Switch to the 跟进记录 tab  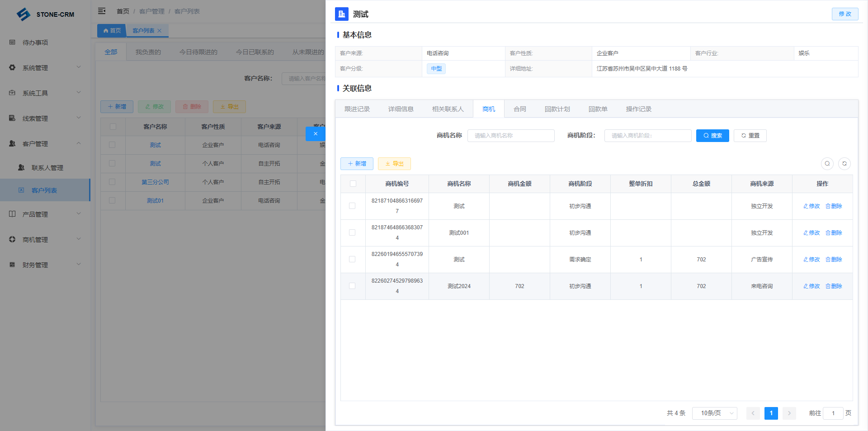pyautogui.click(x=357, y=109)
